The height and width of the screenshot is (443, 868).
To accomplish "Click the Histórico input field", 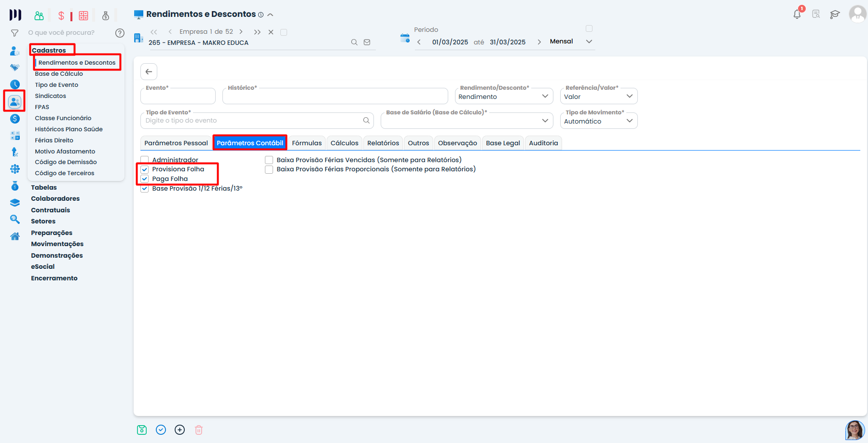I will (335, 97).
